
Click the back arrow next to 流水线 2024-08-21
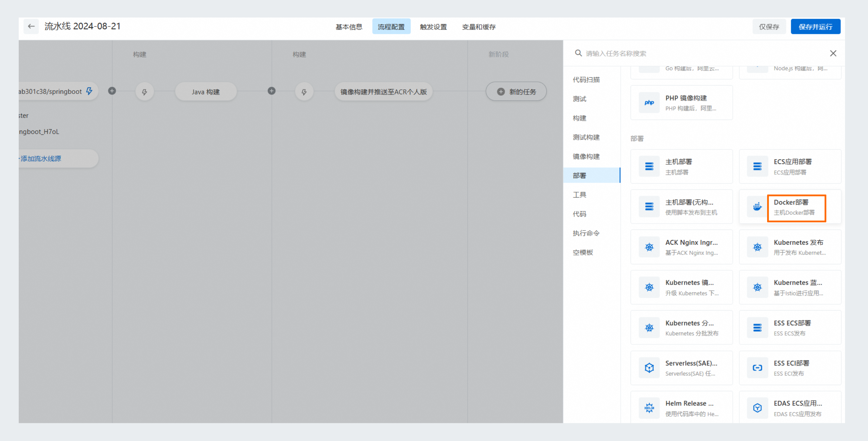click(31, 26)
